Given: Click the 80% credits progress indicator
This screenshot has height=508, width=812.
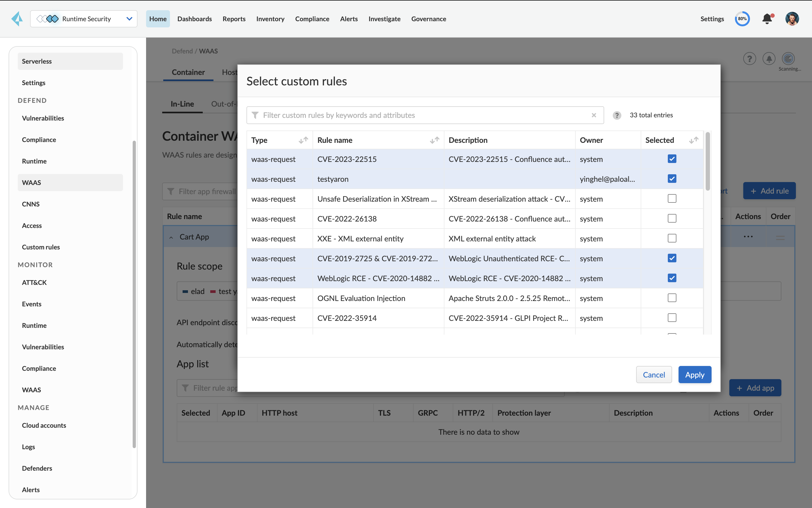Looking at the screenshot, I should (742, 19).
